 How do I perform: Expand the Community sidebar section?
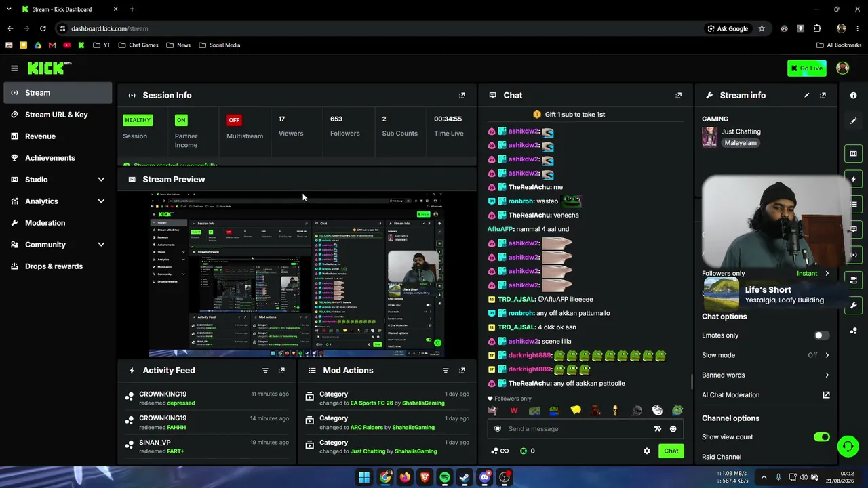(x=58, y=245)
